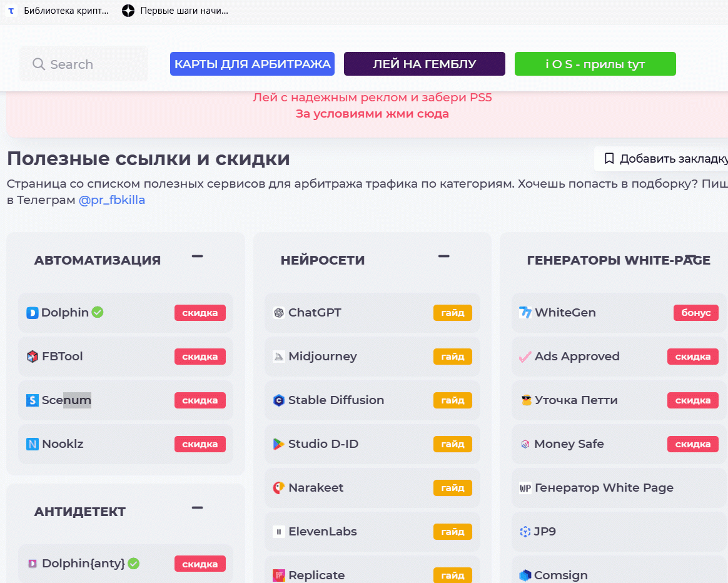
Task: Collapse the НЕЙРОСЕТИ section
Action: [x=444, y=256]
